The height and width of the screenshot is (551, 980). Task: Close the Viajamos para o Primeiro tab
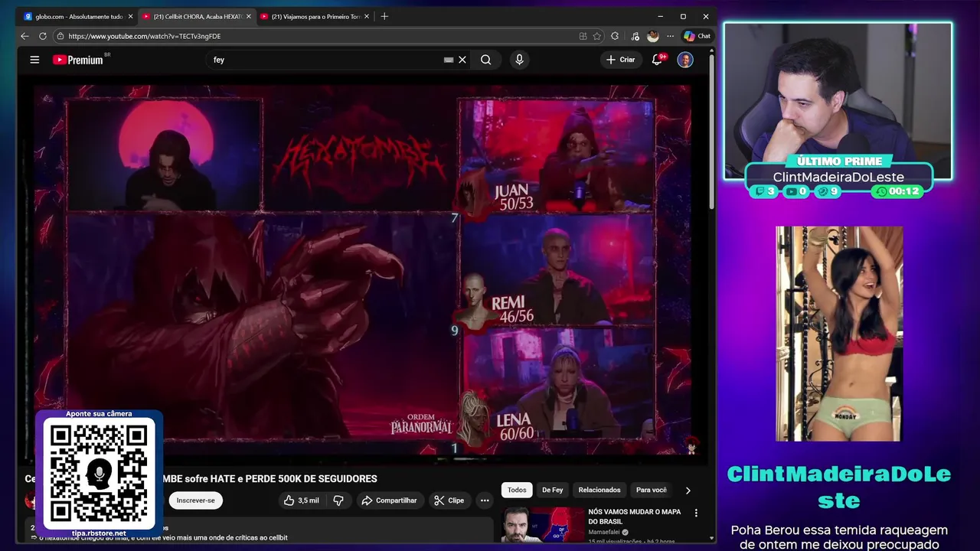(x=366, y=16)
